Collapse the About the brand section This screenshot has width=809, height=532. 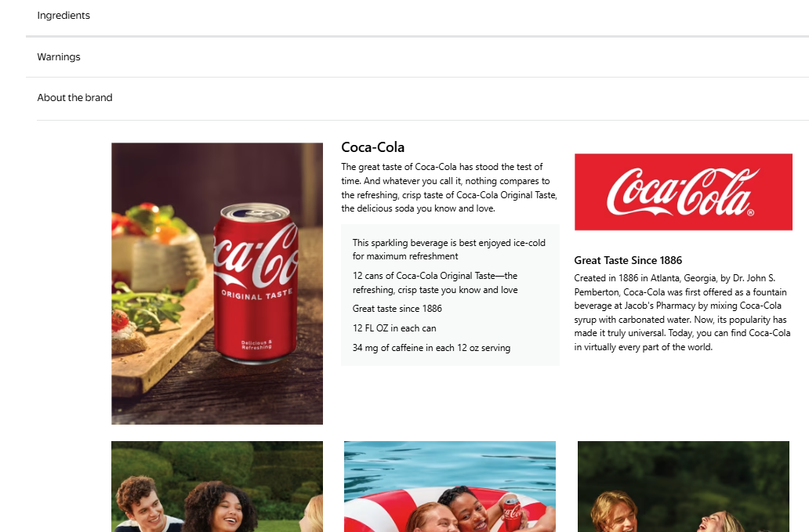coord(75,98)
